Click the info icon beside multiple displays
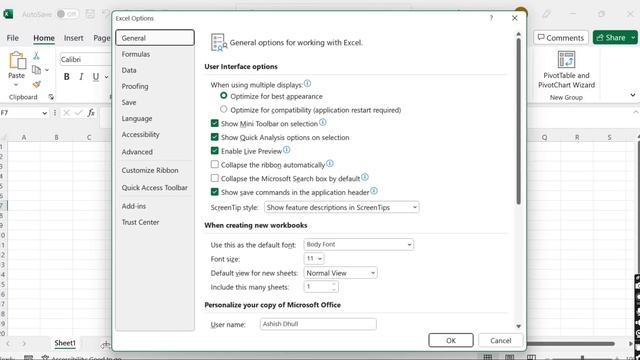 (307, 84)
